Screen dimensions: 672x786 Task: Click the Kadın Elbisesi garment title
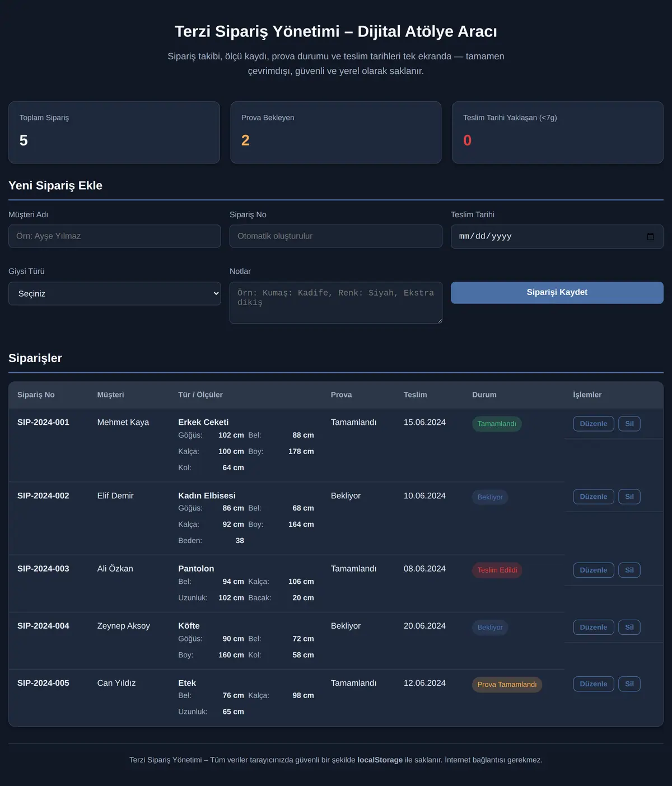coord(207,495)
